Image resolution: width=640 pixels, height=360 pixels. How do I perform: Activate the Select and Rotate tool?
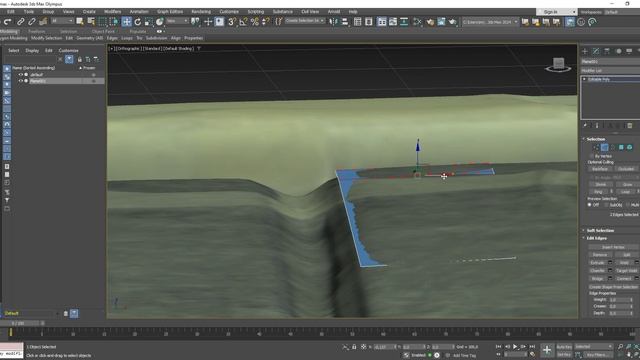(138, 22)
